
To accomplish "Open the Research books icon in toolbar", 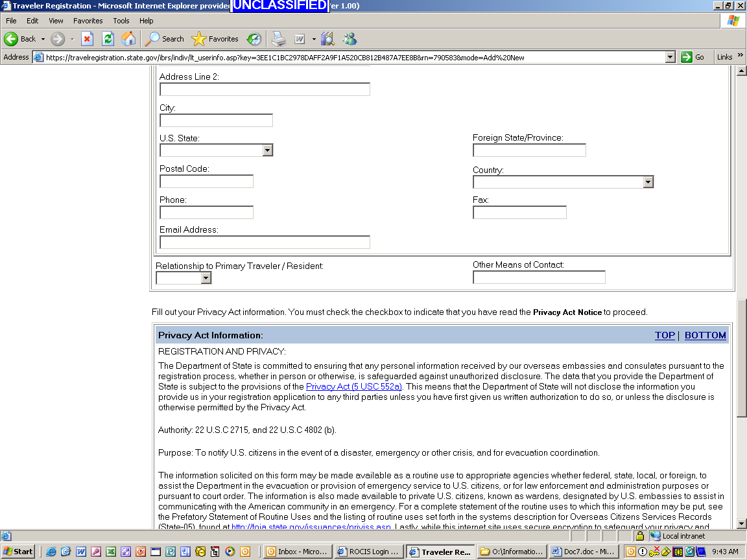I will coord(327,39).
